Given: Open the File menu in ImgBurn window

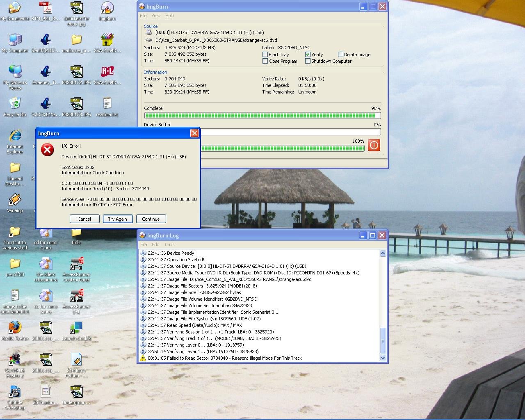Looking at the screenshot, I should point(143,16).
